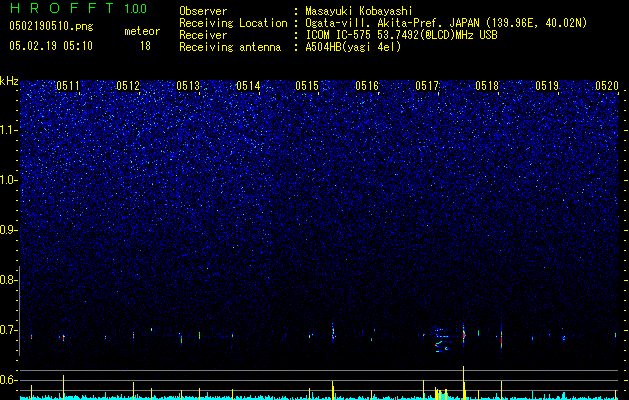Click the tallest yellow peak after 0517
The width and height of the screenshot is (629, 400).
pyautogui.click(x=463, y=382)
